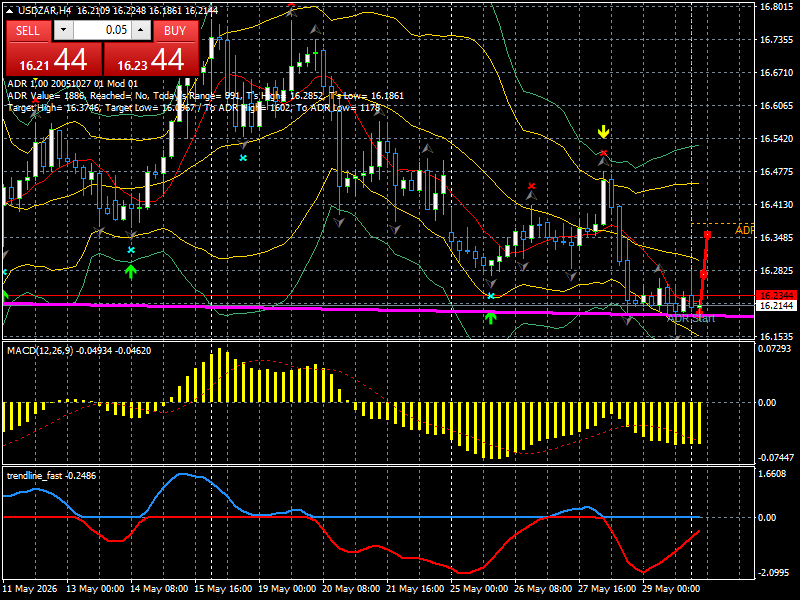Click the 'ADR 1,00 20051027 01 Mod 01' label
The image size is (800, 600).
coord(72,84)
